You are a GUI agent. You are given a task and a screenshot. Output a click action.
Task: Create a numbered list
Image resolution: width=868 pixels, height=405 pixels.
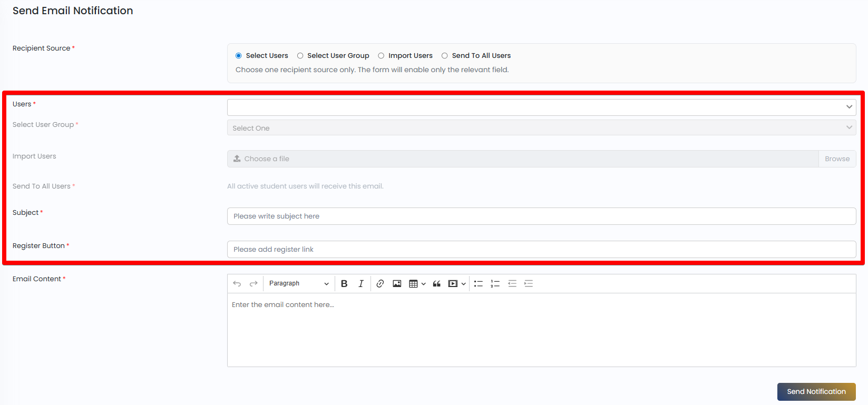click(x=495, y=283)
